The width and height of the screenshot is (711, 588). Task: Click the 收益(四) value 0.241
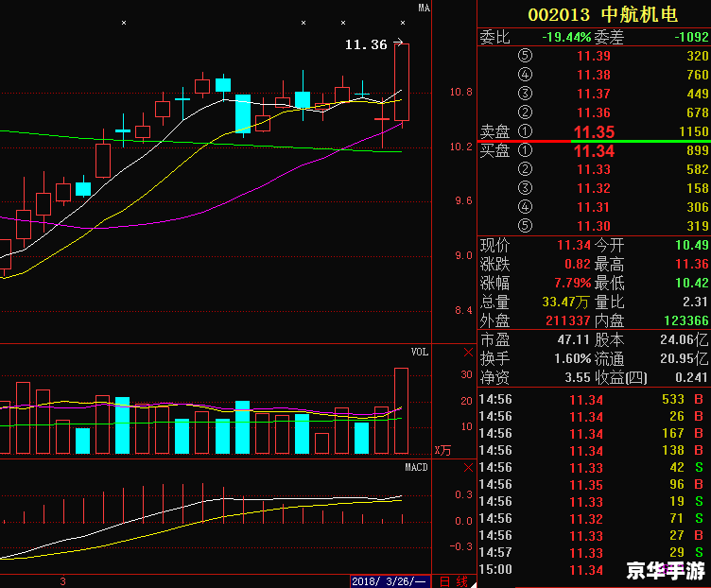point(691,377)
